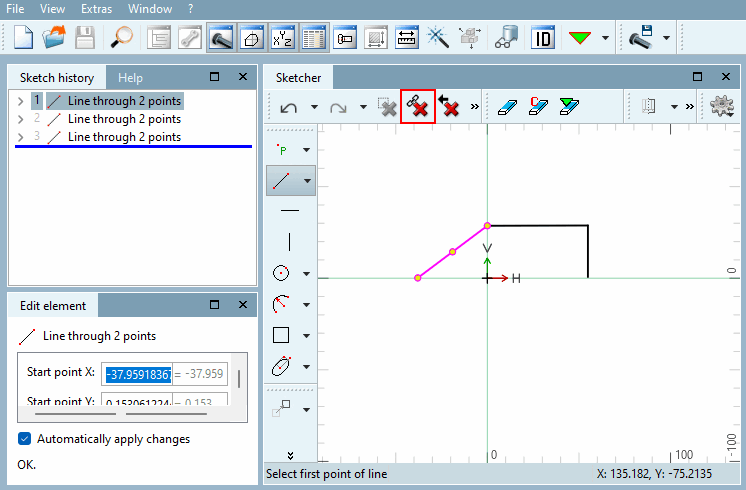Select the eraser with green triangle icon
The image size is (746, 490).
click(x=569, y=106)
